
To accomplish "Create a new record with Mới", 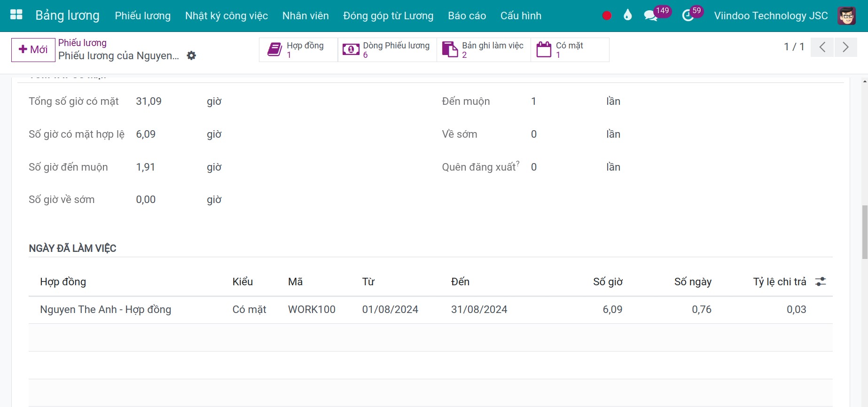I will tap(33, 50).
